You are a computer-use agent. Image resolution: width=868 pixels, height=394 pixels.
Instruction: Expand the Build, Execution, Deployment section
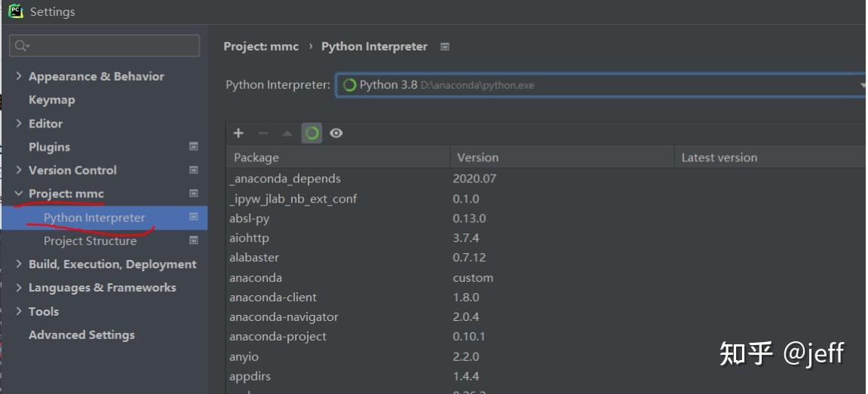coord(19,264)
